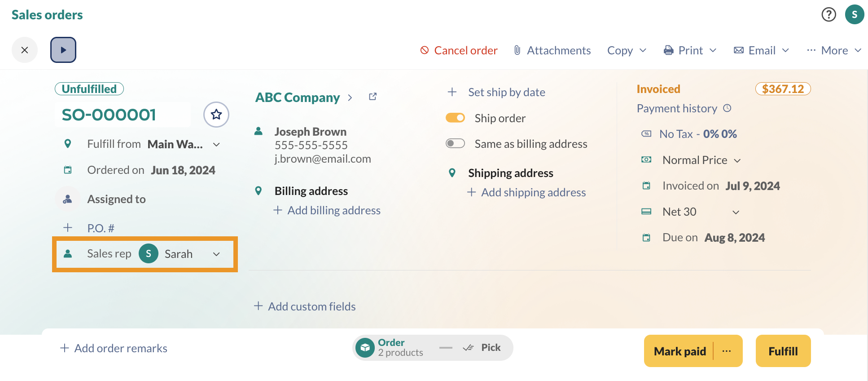Open the user avatar S in header
This screenshot has height=381, width=868.
pyautogui.click(x=854, y=15)
